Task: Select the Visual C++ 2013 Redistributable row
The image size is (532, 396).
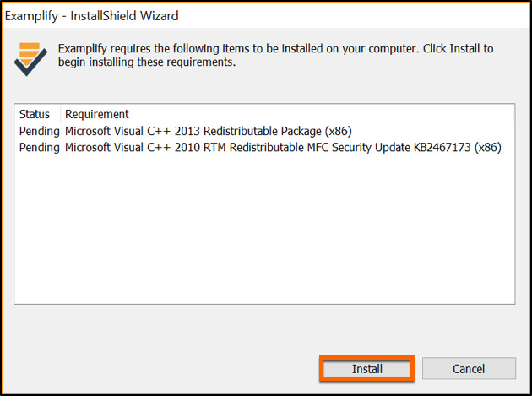Action: click(x=208, y=131)
